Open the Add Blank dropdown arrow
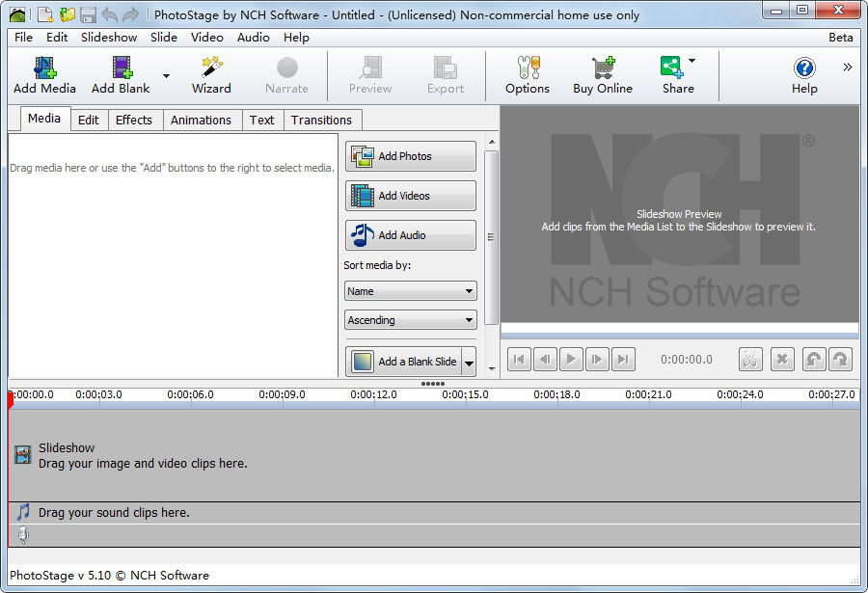This screenshot has width=868, height=593. click(166, 76)
